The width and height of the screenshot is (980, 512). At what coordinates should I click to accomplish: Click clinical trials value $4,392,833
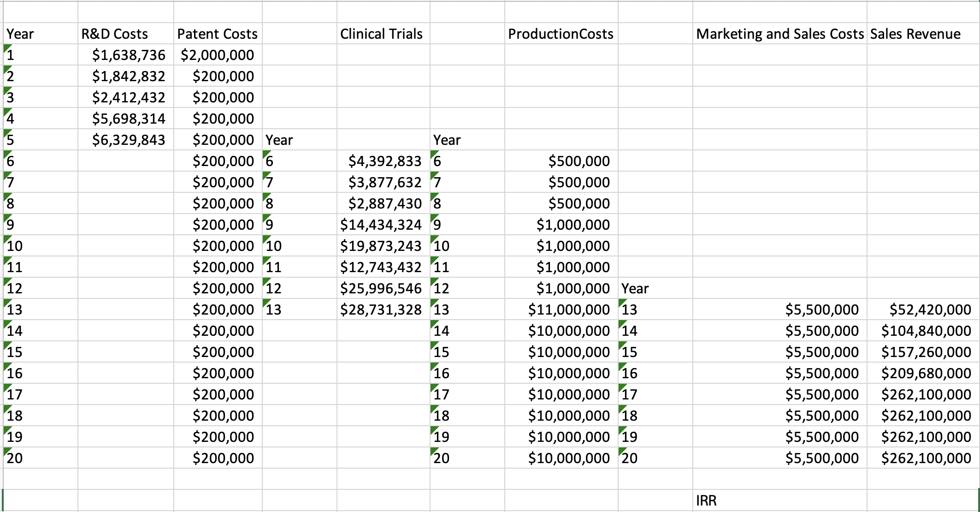click(383, 161)
